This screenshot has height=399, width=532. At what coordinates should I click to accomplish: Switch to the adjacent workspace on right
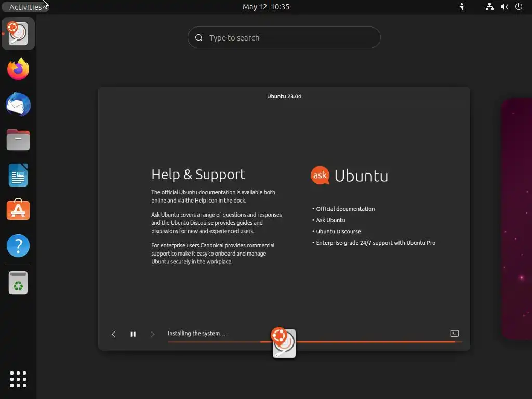click(516, 219)
